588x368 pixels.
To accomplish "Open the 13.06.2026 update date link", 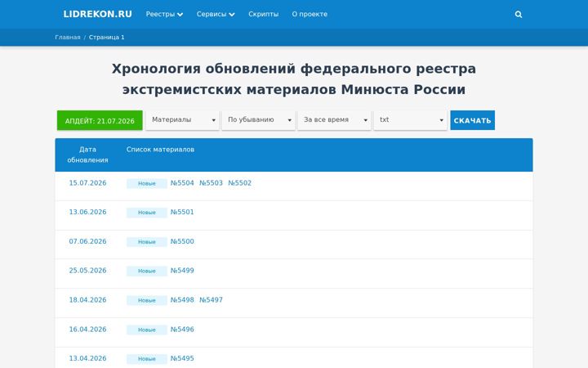I will (x=87, y=212).
